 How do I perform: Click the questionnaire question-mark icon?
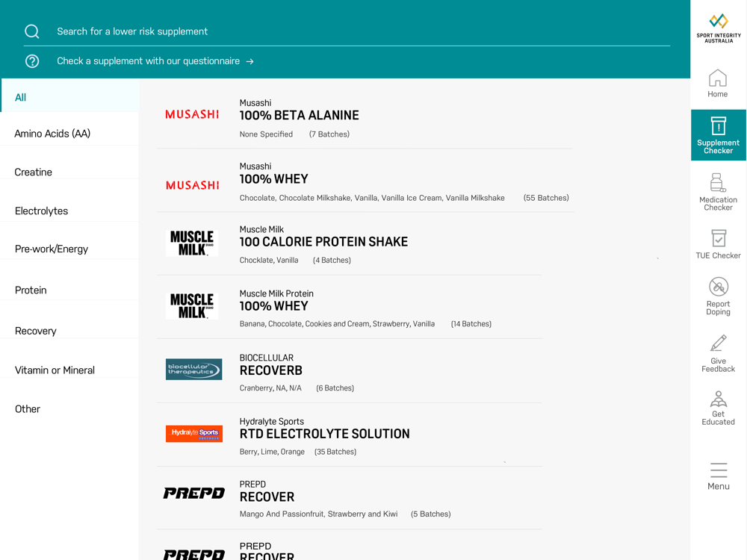click(x=32, y=61)
